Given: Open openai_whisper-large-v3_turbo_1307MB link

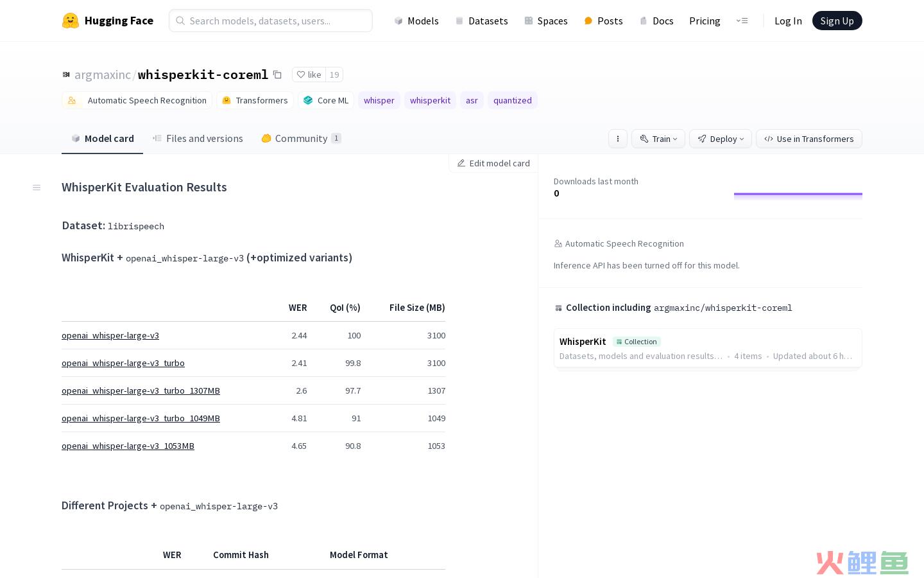Looking at the screenshot, I should tap(141, 390).
